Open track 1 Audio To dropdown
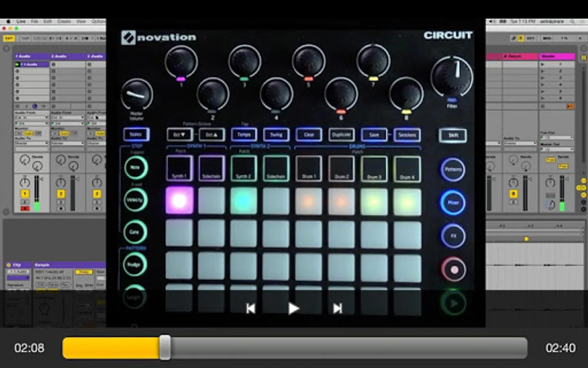 click(31, 144)
